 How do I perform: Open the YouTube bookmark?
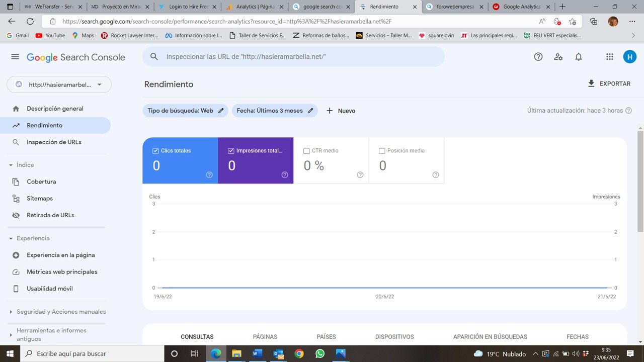[x=50, y=36]
